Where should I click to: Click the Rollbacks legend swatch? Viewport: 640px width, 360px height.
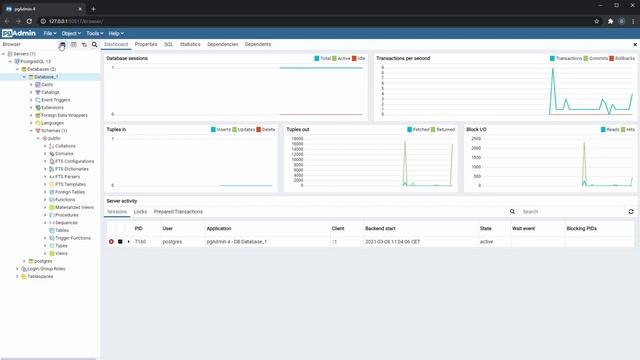coord(611,58)
